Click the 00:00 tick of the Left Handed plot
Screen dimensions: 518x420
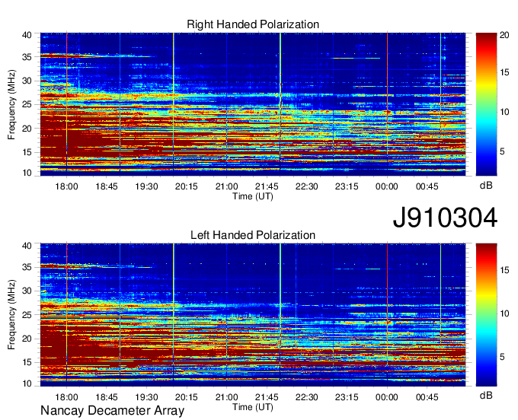coord(386,397)
